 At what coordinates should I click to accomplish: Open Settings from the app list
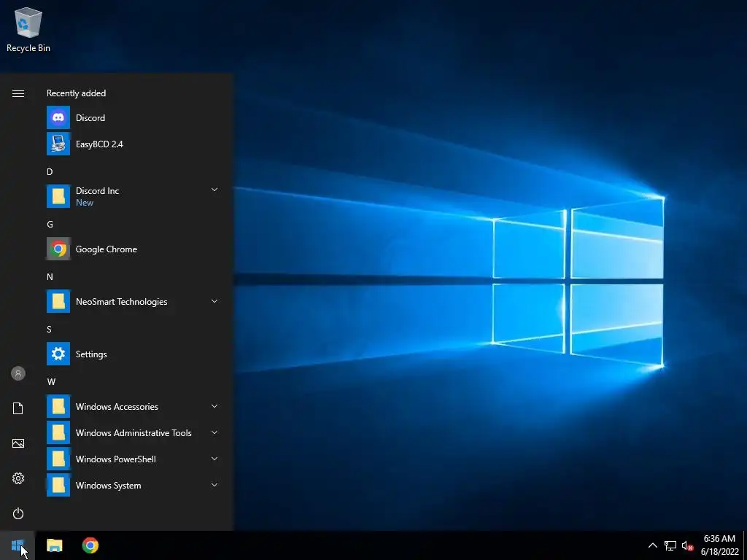coord(133,354)
